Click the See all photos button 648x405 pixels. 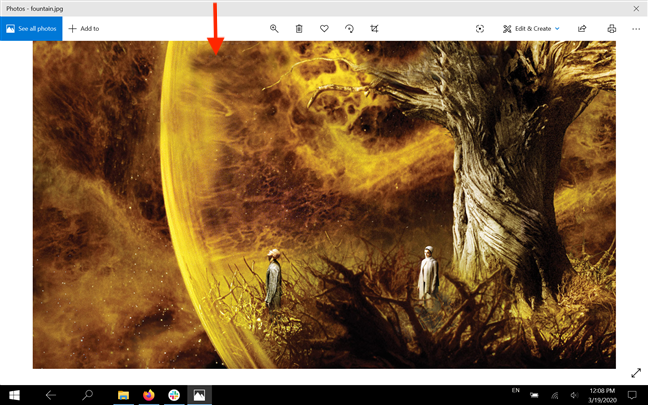(x=31, y=29)
